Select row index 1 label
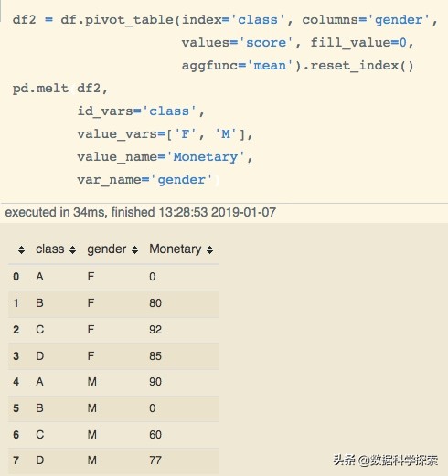The height and width of the screenshot is (476, 448). [x=16, y=303]
